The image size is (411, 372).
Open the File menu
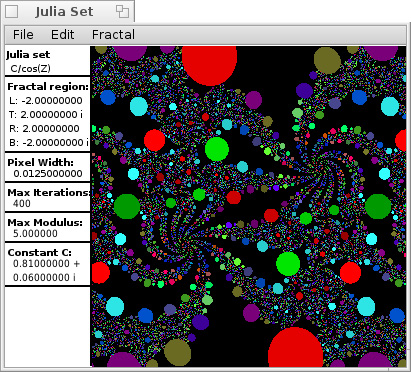pos(23,35)
